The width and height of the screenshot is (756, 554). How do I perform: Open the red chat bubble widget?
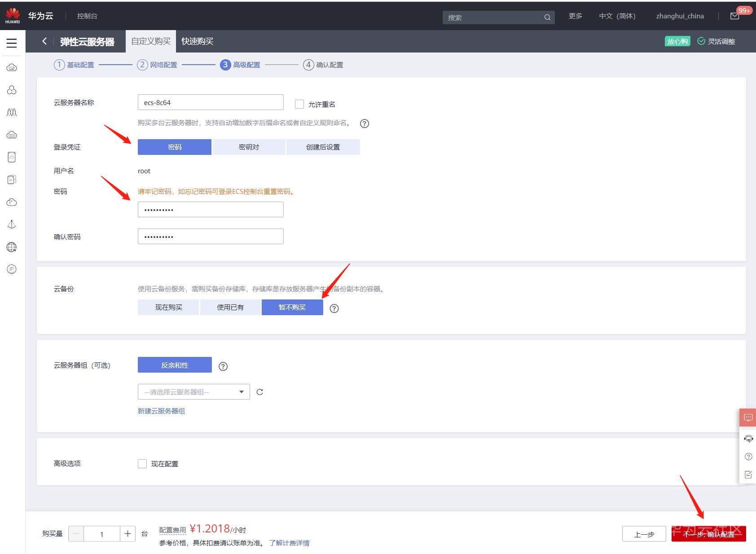(x=748, y=418)
